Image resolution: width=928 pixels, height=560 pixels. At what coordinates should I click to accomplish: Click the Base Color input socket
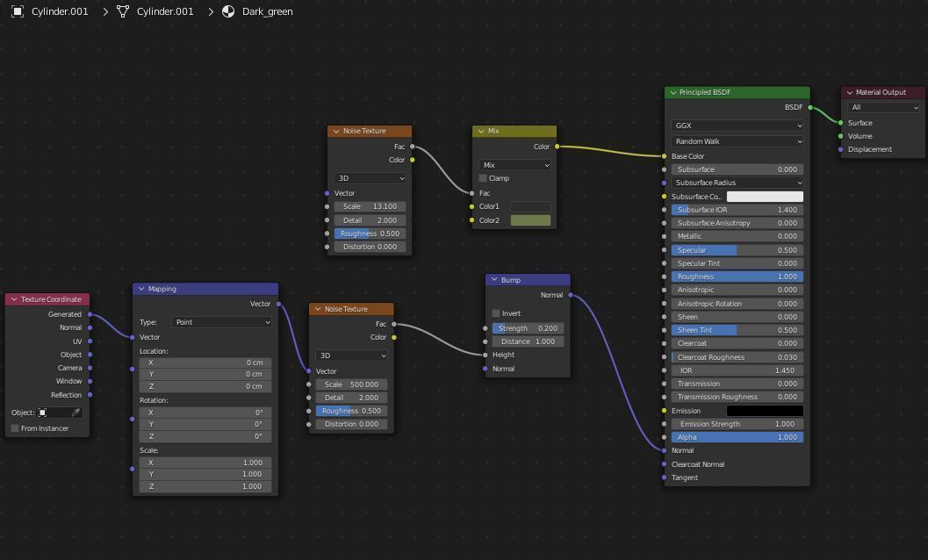point(664,156)
